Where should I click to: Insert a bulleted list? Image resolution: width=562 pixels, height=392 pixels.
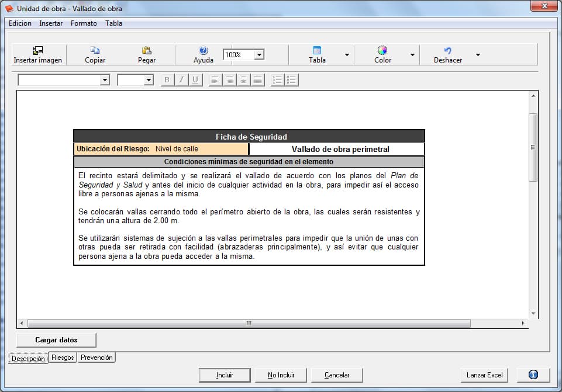[x=291, y=80]
